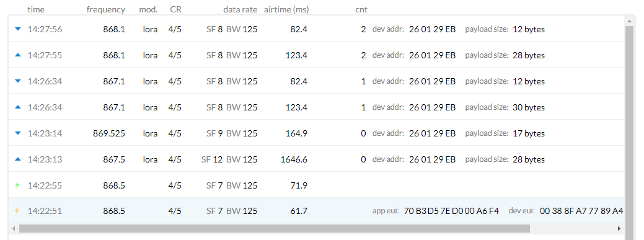Click the uplink arrow icon at 14:23:13

click(x=17, y=159)
